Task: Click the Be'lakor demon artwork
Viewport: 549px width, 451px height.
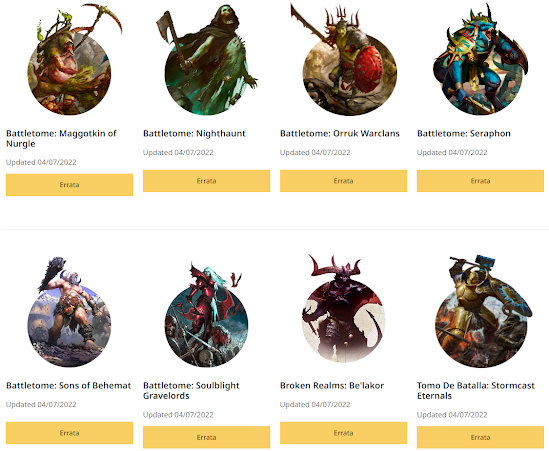Action: tap(343, 310)
